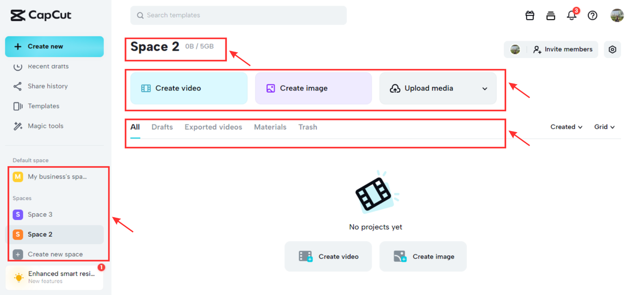Image resolution: width=644 pixels, height=295 pixels.
Task: Click the search magnifier icon
Action: [140, 15]
